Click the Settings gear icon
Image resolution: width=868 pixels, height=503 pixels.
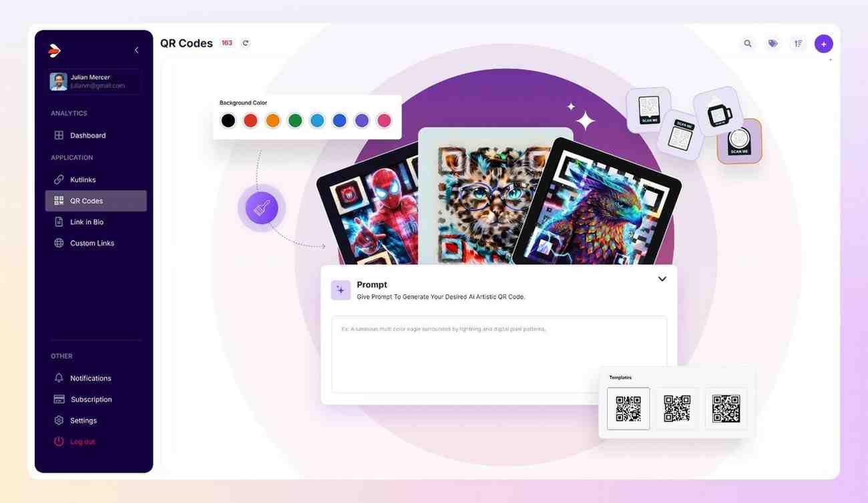point(59,421)
